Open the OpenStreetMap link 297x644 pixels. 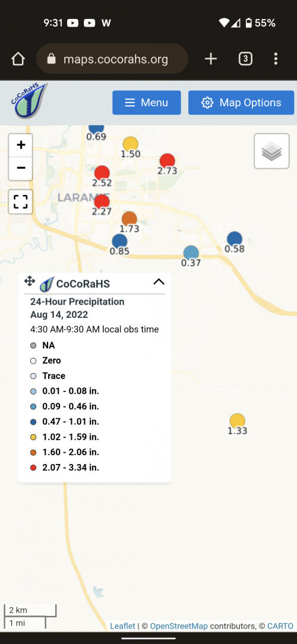tap(179, 626)
